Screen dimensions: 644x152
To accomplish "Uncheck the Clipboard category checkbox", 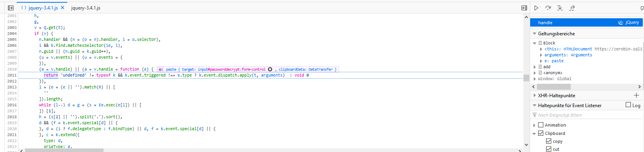I will pos(541,133).
